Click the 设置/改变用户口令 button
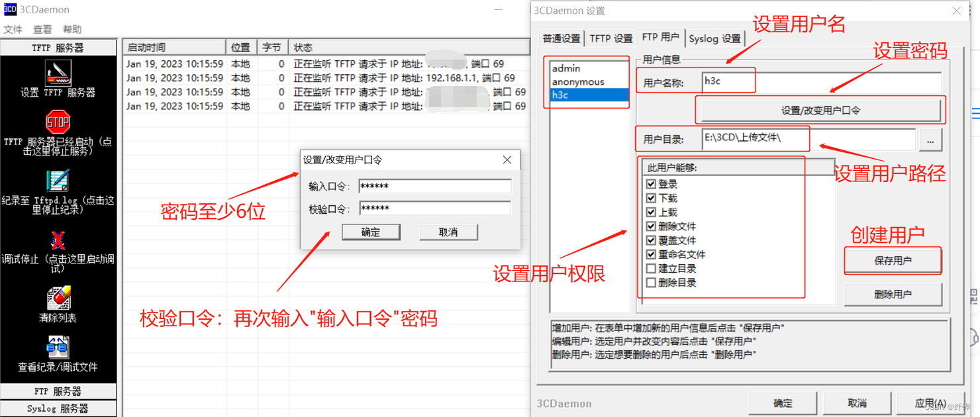This screenshot has height=417, width=980. click(x=821, y=111)
